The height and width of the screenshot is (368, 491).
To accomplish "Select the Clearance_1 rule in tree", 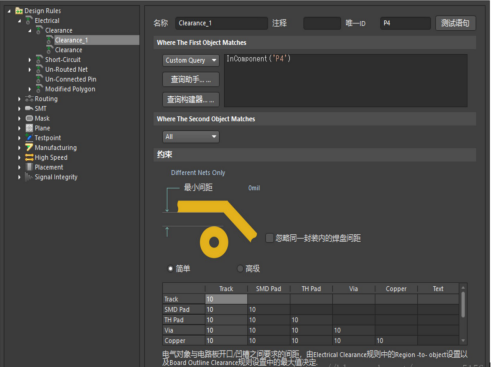I will pos(71,40).
